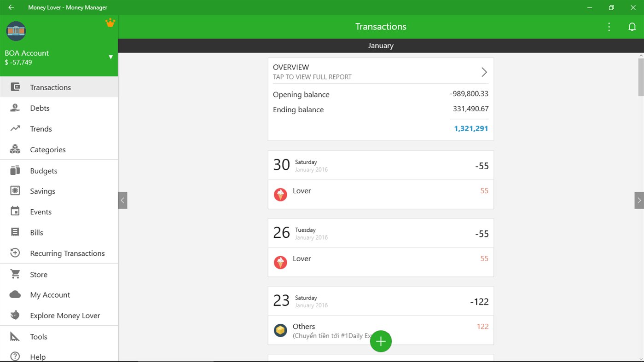
Task: Click the back arrow in title bar
Action: pos(11,7)
